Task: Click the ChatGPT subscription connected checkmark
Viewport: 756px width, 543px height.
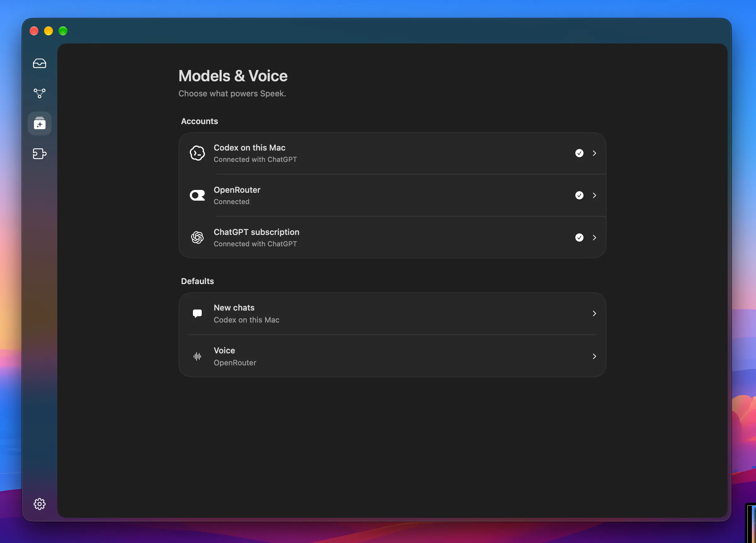Action: 579,237
